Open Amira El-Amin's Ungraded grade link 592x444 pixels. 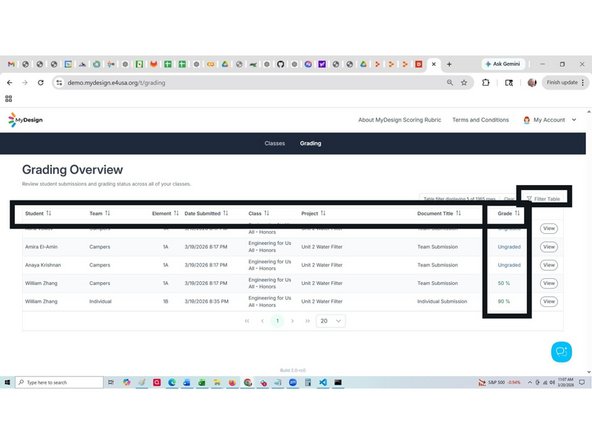pyautogui.click(x=509, y=247)
